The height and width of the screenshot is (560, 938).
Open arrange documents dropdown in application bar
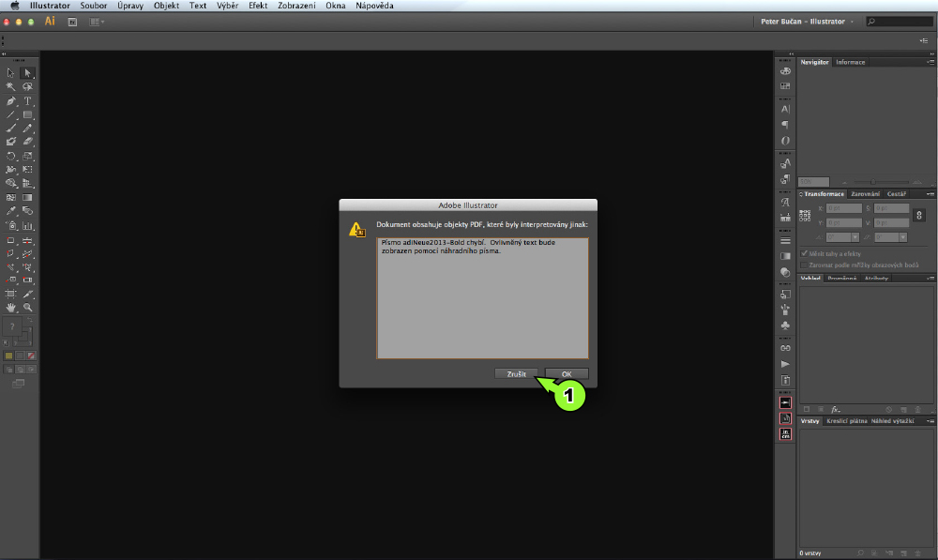pos(97,22)
